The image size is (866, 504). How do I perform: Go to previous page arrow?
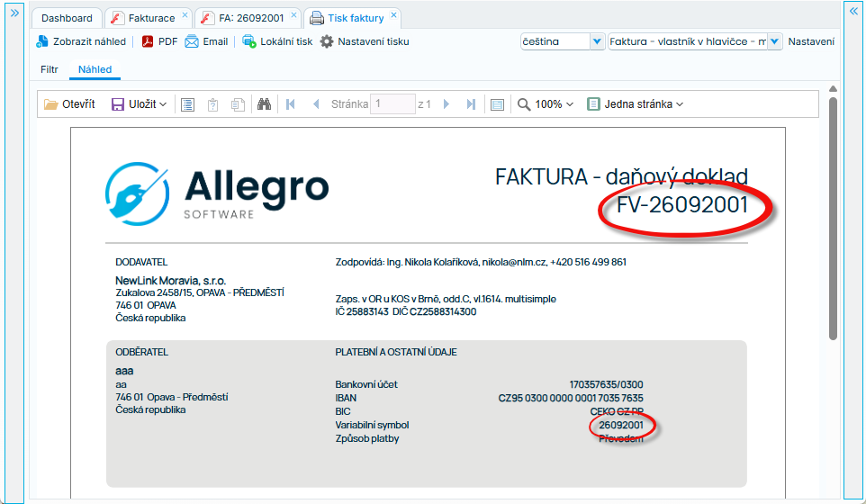point(316,104)
